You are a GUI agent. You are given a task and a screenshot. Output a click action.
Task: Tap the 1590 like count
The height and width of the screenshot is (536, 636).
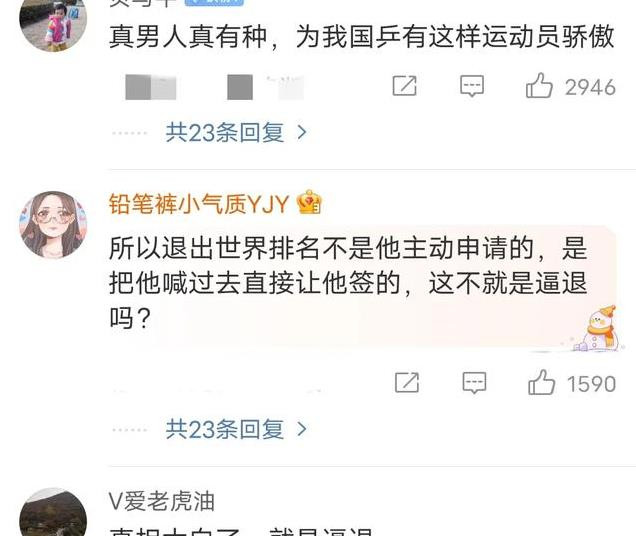tap(591, 384)
